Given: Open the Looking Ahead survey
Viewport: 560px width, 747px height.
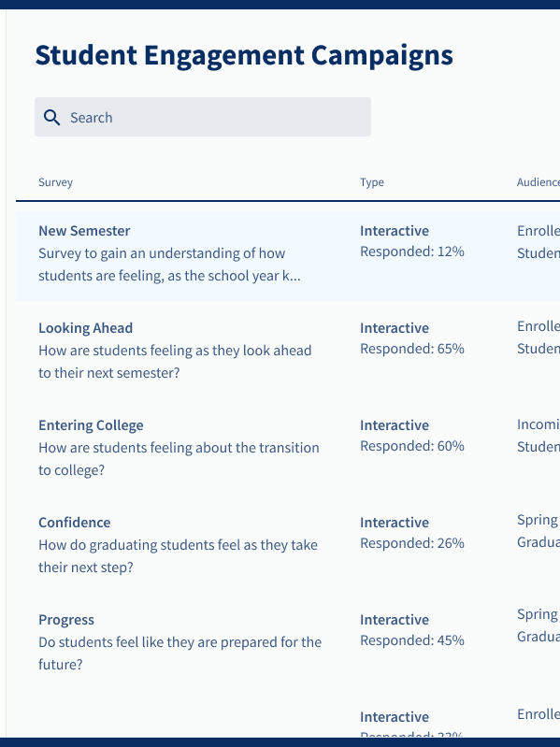Looking at the screenshot, I should 86,328.
